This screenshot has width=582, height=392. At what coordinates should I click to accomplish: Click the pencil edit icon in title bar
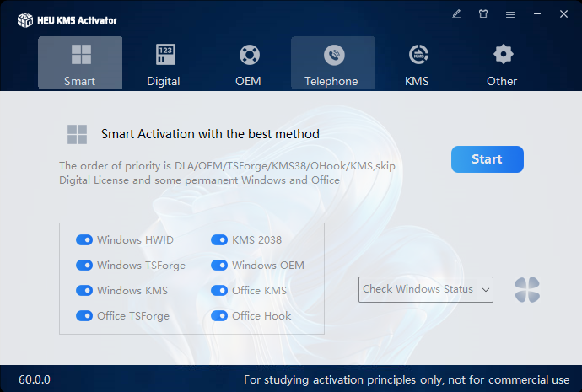point(456,14)
